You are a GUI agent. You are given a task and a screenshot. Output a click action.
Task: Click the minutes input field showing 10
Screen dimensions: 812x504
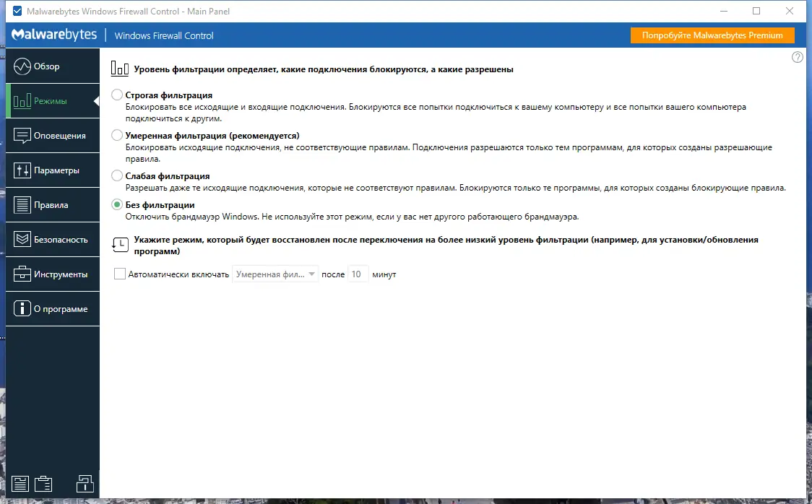tap(358, 274)
